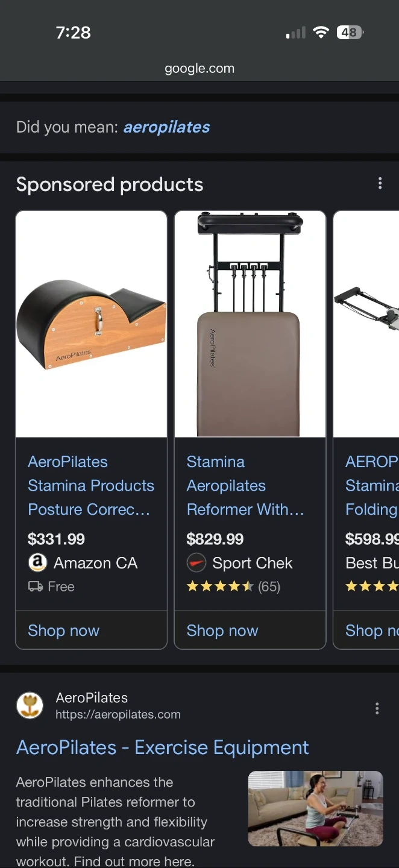The image size is (399, 868).
Task: Open Stamina Aeropilates Reformer product link
Action: tap(245, 485)
